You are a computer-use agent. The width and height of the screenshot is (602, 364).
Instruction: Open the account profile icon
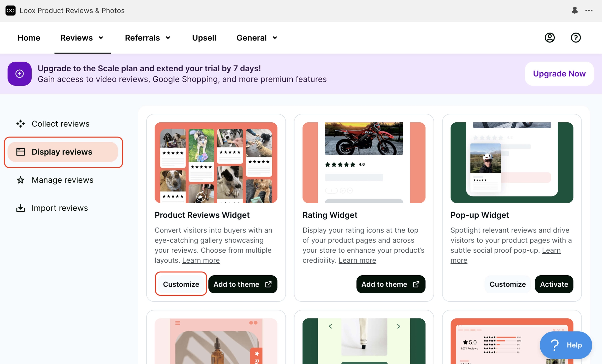[x=549, y=38]
